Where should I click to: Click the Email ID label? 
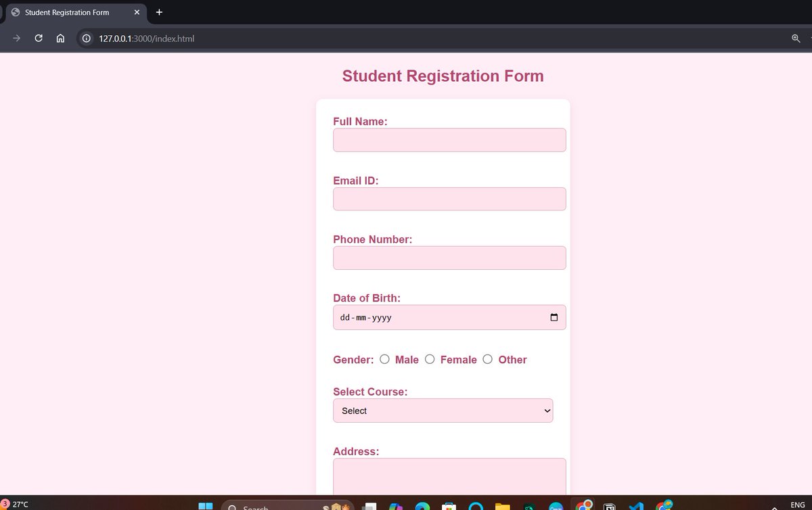pos(356,181)
